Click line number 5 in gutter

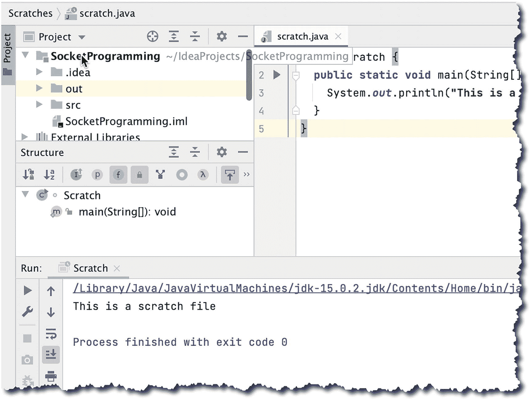pos(261,129)
